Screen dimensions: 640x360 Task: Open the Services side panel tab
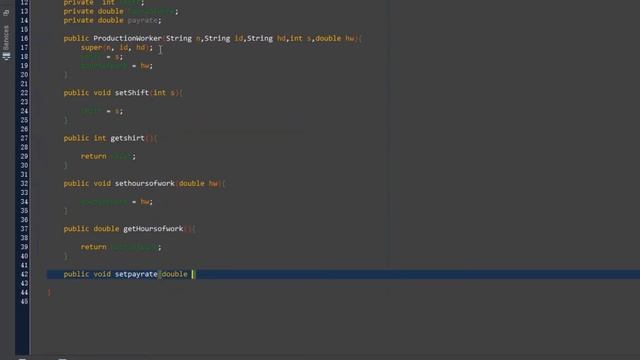[x=6, y=42]
